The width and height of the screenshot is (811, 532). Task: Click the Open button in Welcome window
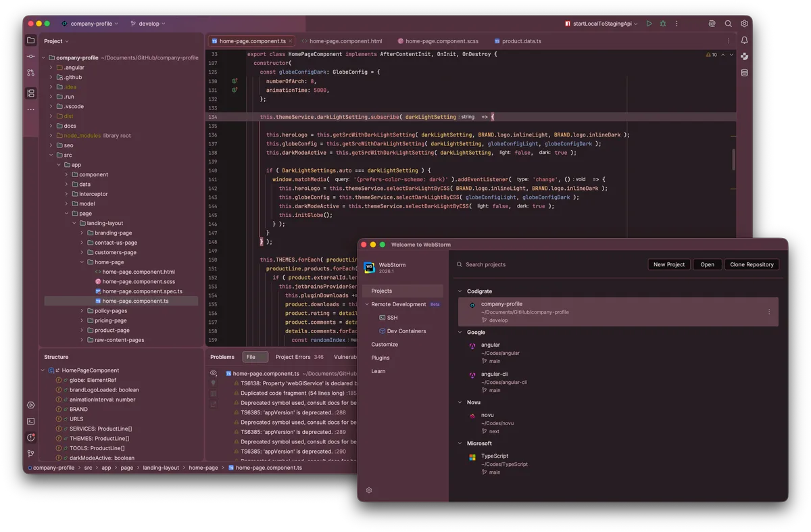(708, 264)
